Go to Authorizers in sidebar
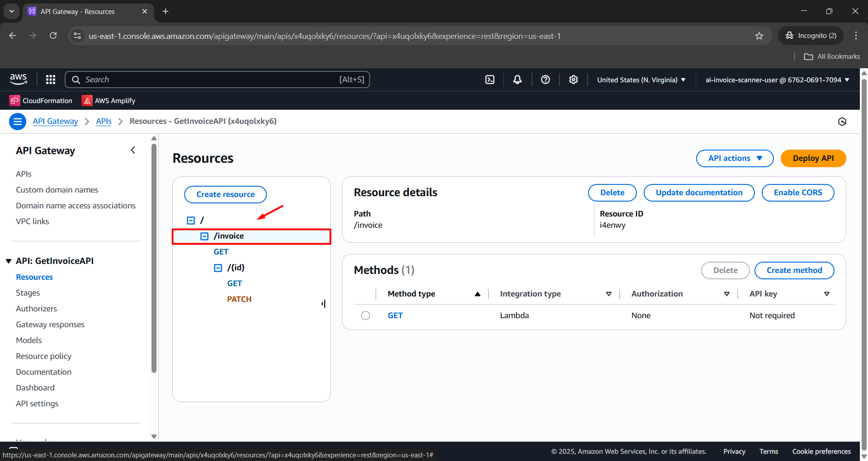Viewport: 868px width, 461px height. point(36,309)
